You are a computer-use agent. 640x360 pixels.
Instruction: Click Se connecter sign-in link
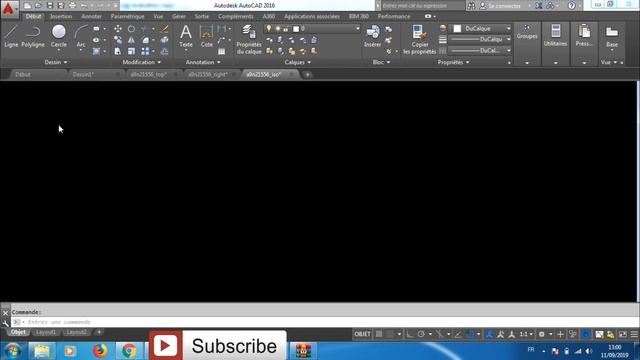(504, 6)
